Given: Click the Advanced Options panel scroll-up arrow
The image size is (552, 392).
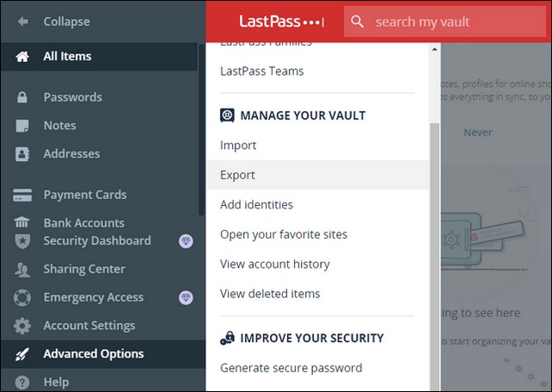Looking at the screenshot, I should tap(435, 49).
